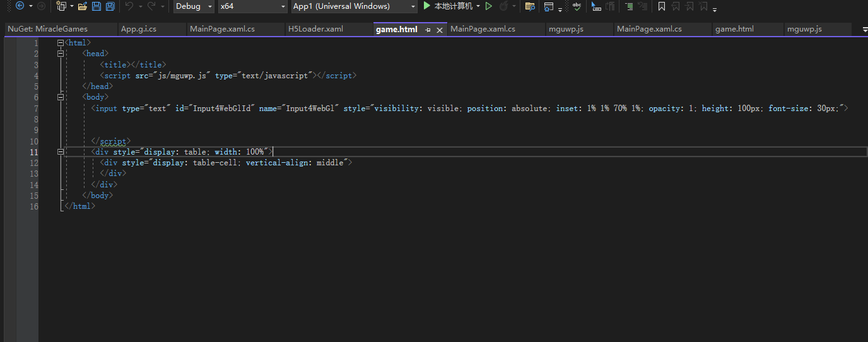Click line number 11 in the gutter
Screen dimensions: 868x342
click(34, 152)
